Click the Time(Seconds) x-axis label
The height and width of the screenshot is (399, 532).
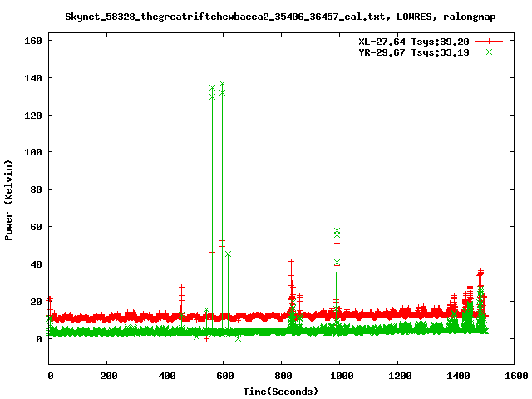(281, 392)
